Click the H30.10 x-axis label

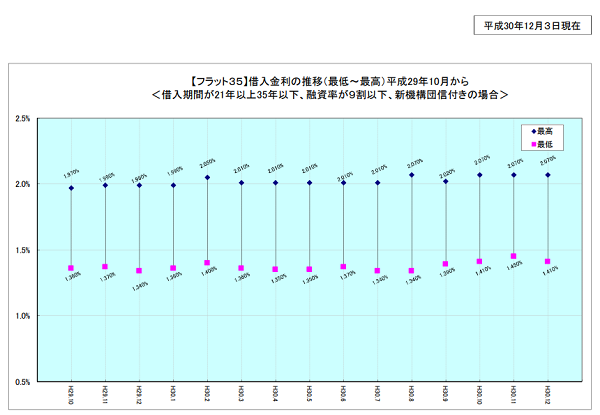click(x=480, y=395)
